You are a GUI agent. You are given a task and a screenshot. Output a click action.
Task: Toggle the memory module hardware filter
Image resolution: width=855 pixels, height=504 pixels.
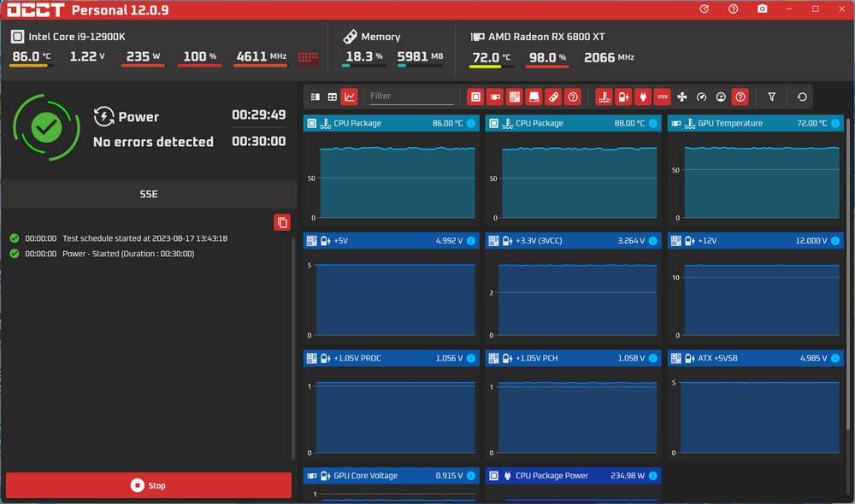pyautogui.click(x=553, y=97)
